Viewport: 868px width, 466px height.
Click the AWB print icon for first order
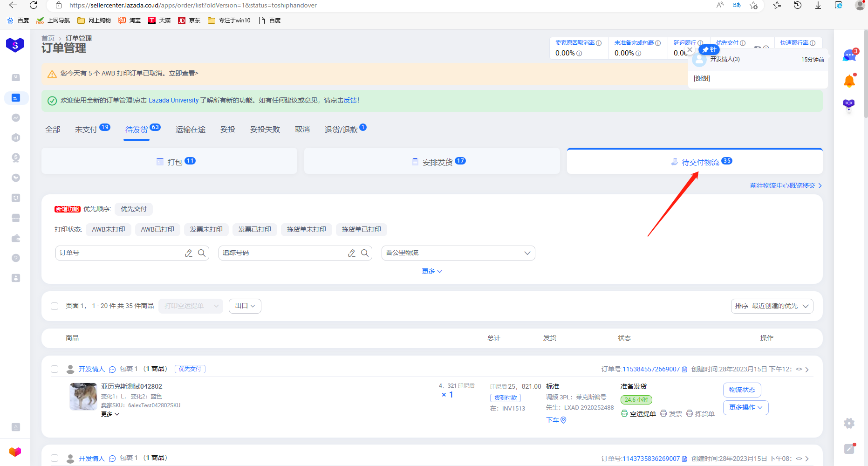tap(624, 413)
